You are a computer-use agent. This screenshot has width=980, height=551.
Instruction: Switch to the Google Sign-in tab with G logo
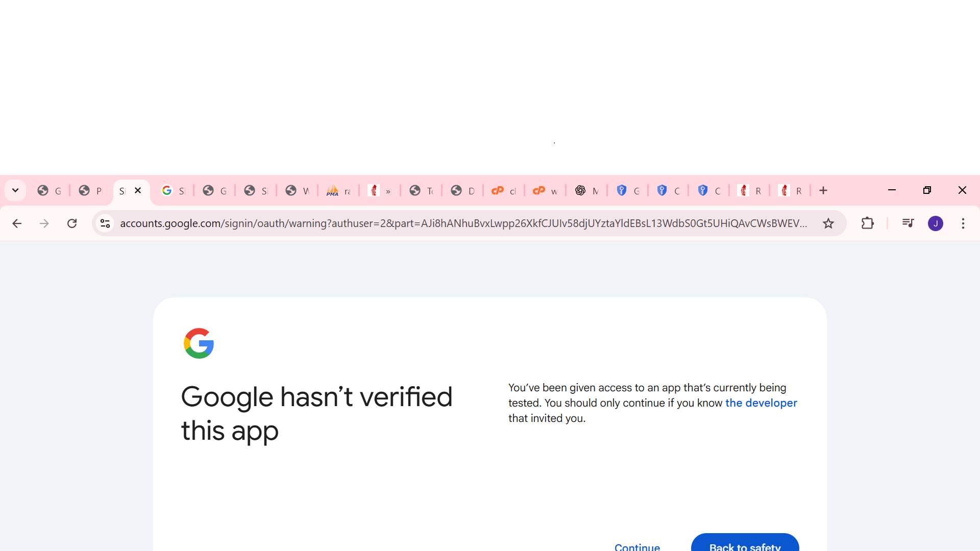(x=173, y=191)
